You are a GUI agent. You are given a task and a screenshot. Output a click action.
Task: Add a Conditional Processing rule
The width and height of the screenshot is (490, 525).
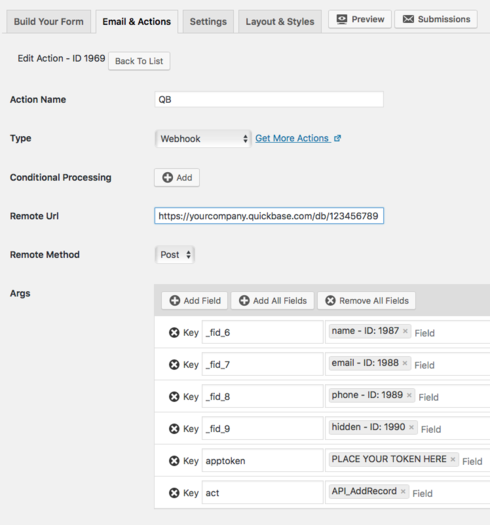pyautogui.click(x=177, y=177)
